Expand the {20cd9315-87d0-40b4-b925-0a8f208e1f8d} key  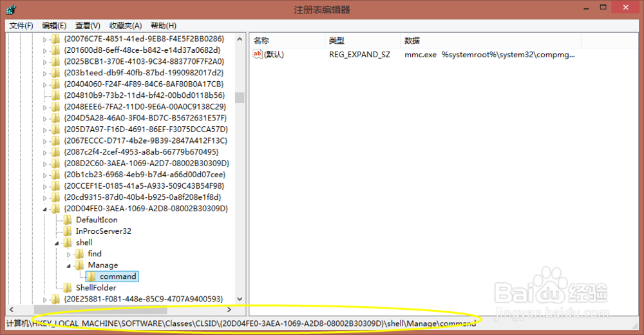pyautogui.click(x=45, y=198)
